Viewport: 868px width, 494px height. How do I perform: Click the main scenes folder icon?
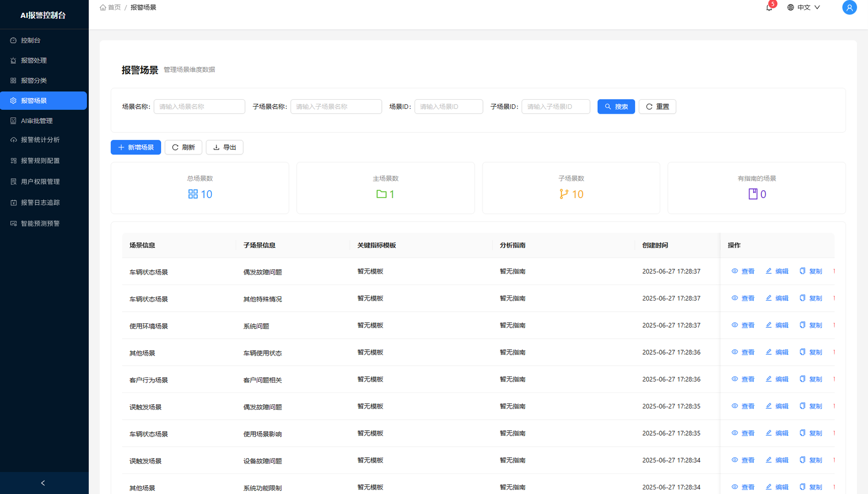tap(381, 194)
